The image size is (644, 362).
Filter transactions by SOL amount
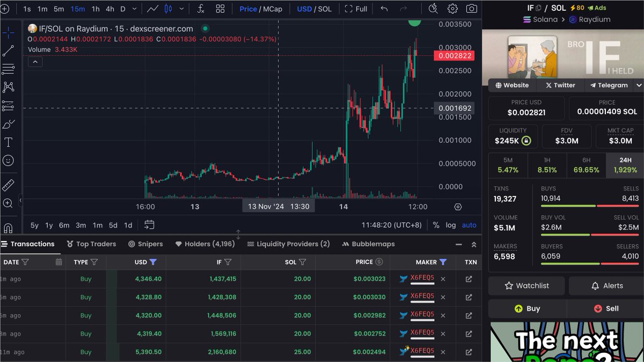pyautogui.click(x=303, y=262)
